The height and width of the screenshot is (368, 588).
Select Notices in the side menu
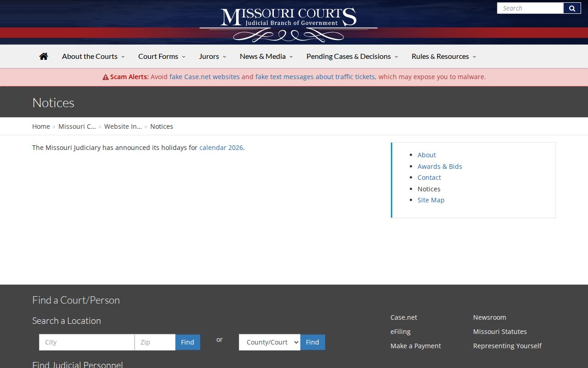pyautogui.click(x=429, y=189)
